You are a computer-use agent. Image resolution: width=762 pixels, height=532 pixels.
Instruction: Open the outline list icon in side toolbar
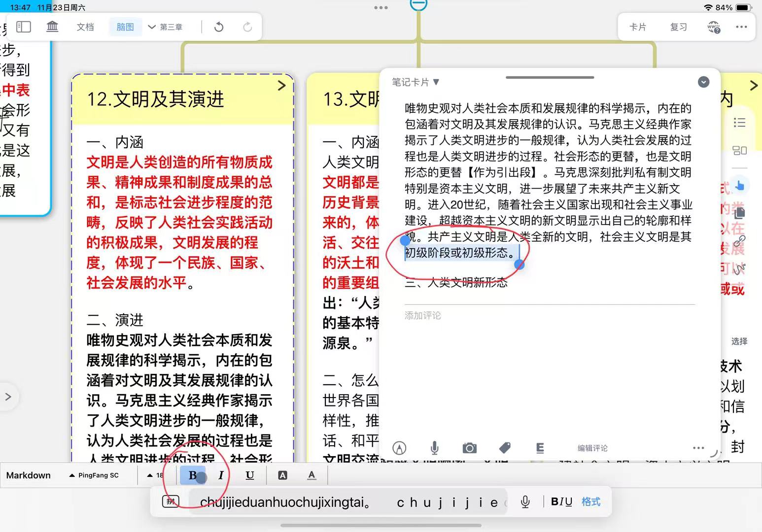739,123
